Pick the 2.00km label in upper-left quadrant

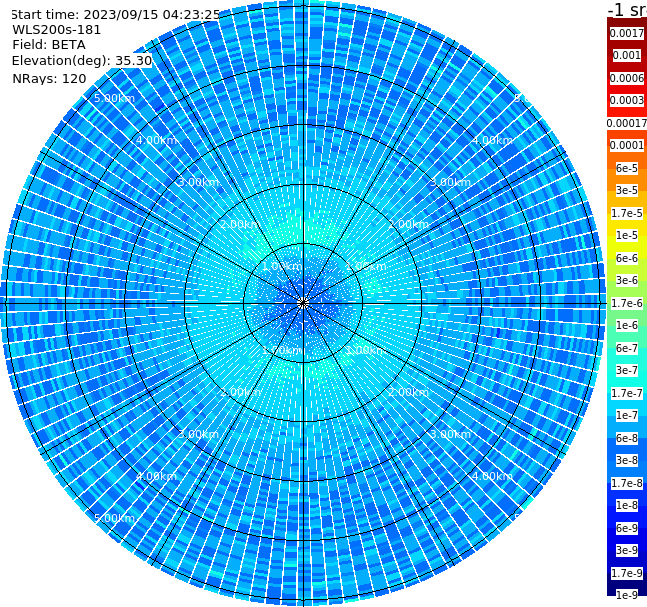pyautogui.click(x=240, y=224)
